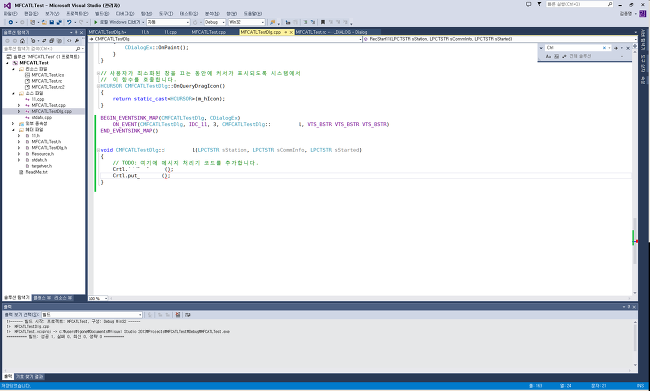Click the Save icon in the toolbar
Viewport: 650px width, 391px height.
(52, 22)
